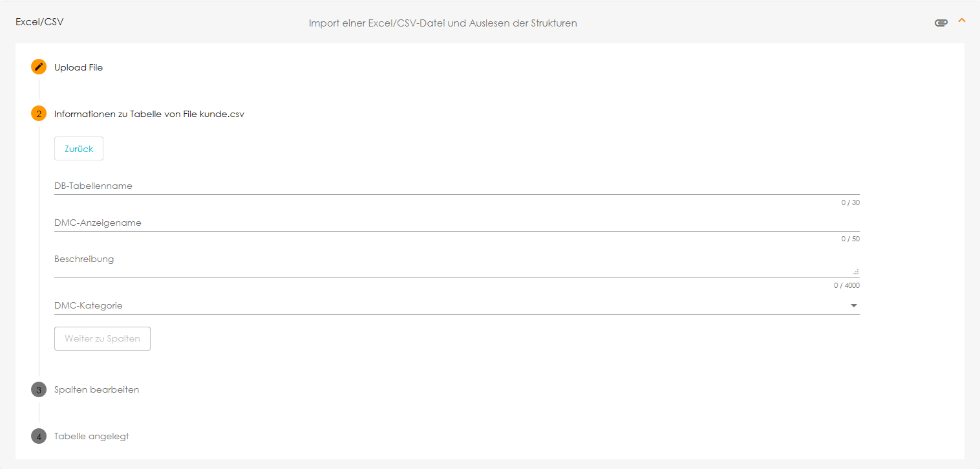The image size is (980, 469).
Task: Click the pencil icon for Upload File step
Action: click(x=39, y=67)
